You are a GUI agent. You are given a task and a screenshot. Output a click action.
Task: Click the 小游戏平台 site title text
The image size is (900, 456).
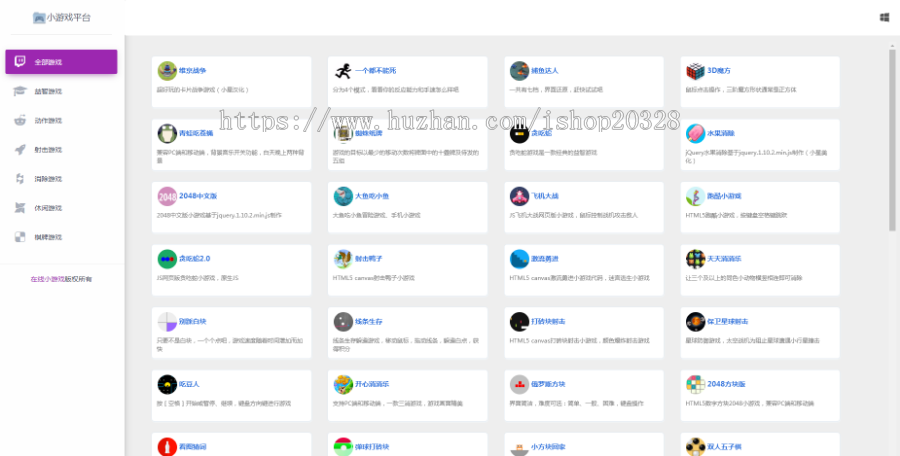(69, 18)
